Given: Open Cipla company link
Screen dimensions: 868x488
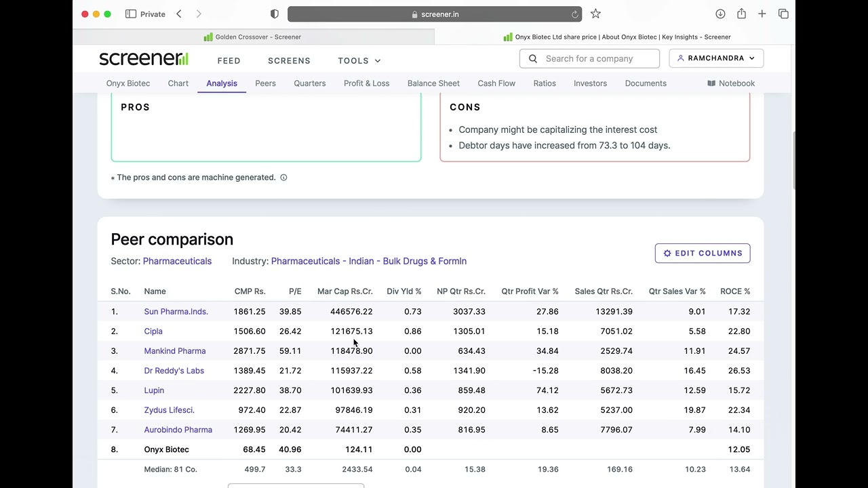Looking at the screenshot, I should (x=153, y=331).
